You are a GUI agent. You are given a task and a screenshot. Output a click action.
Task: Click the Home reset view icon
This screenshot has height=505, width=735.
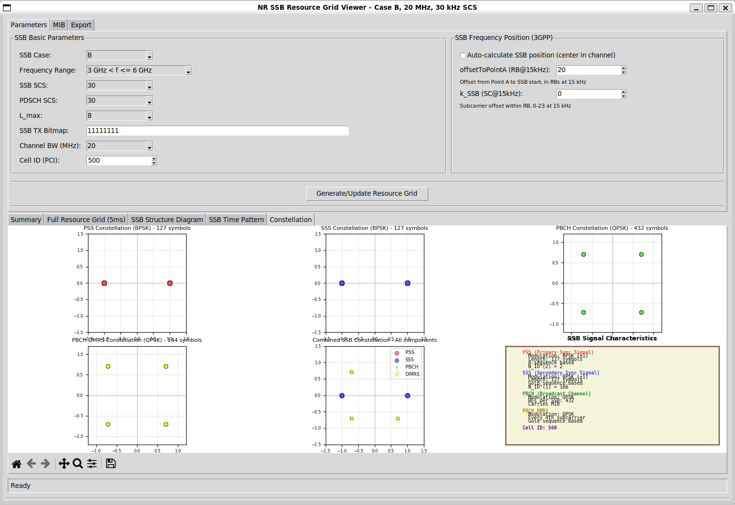[16, 464]
